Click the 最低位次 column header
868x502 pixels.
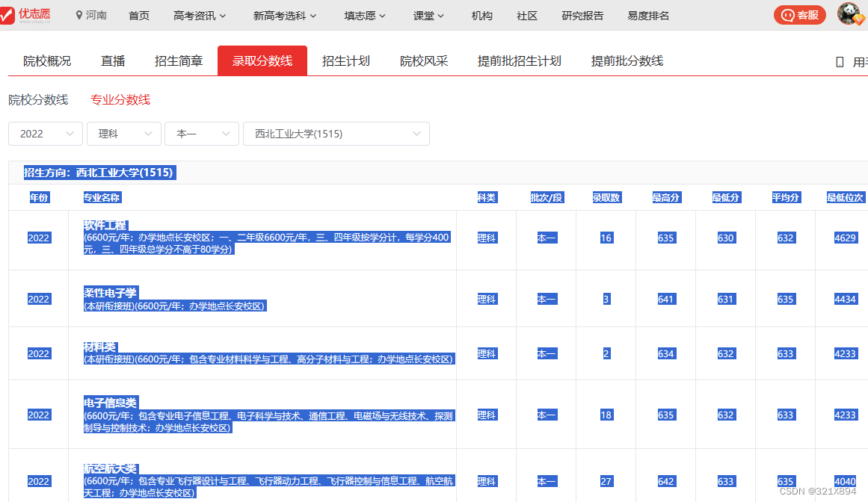[846, 197]
